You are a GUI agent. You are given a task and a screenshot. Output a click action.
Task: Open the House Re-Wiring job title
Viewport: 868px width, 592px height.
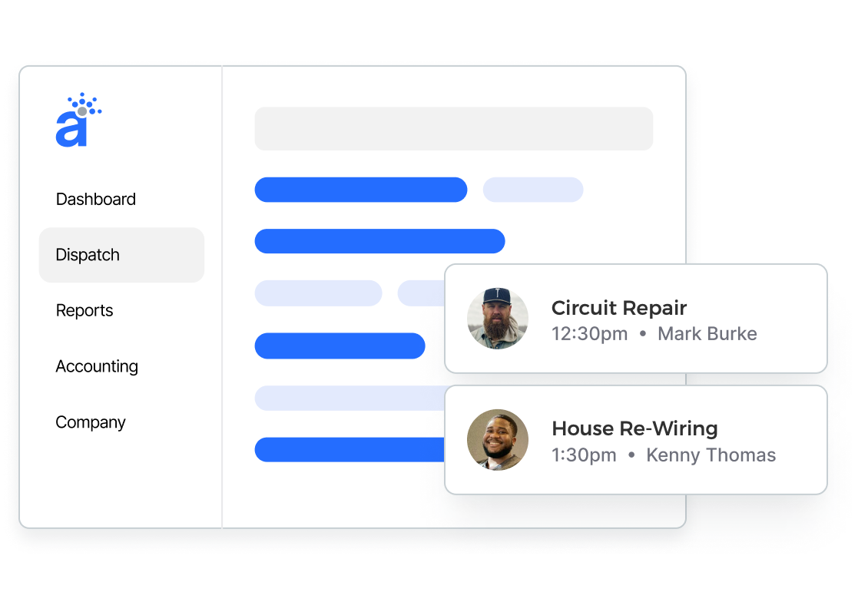click(x=634, y=428)
